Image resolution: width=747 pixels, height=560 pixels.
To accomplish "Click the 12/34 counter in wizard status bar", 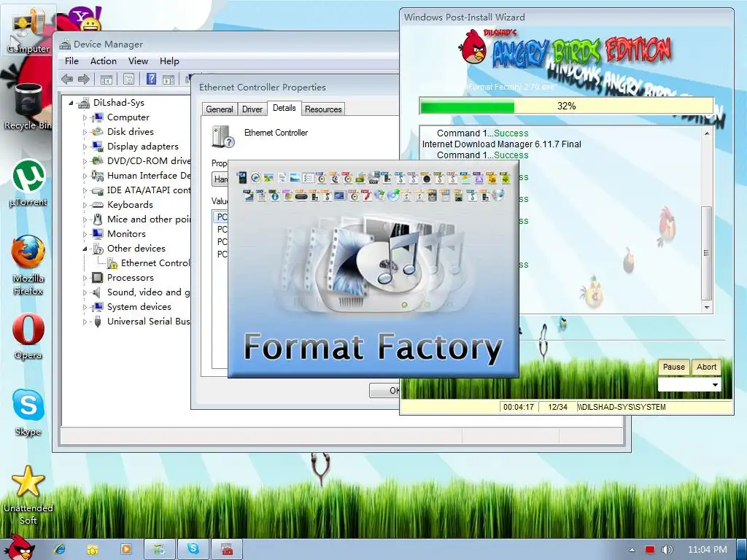I will tap(557, 407).
